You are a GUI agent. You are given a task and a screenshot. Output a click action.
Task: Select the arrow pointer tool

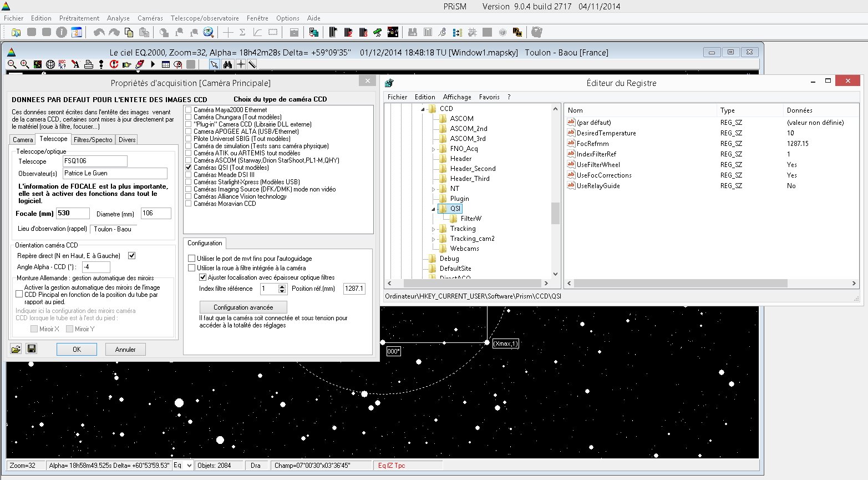[x=214, y=64]
